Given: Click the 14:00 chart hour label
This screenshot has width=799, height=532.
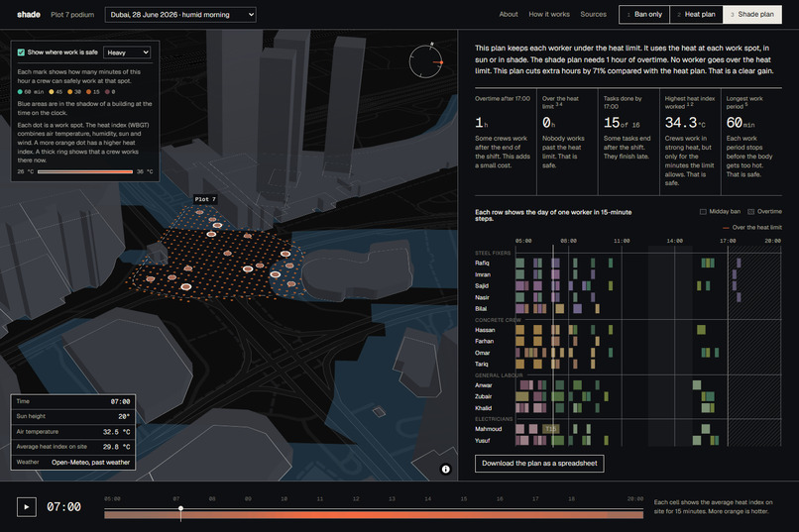Looking at the screenshot, I should [x=675, y=241].
